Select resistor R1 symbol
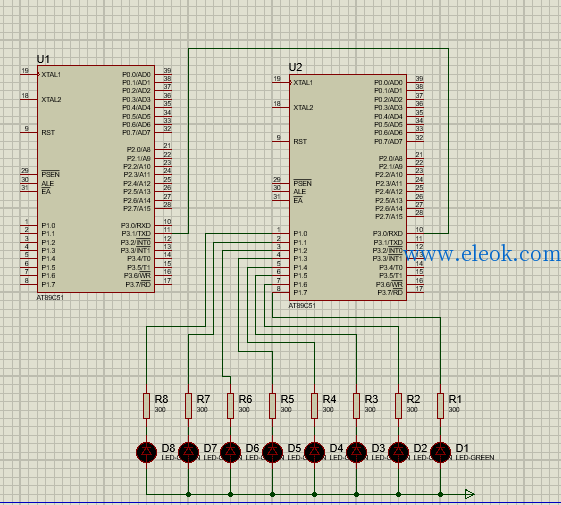The image size is (561, 505). click(440, 406)
